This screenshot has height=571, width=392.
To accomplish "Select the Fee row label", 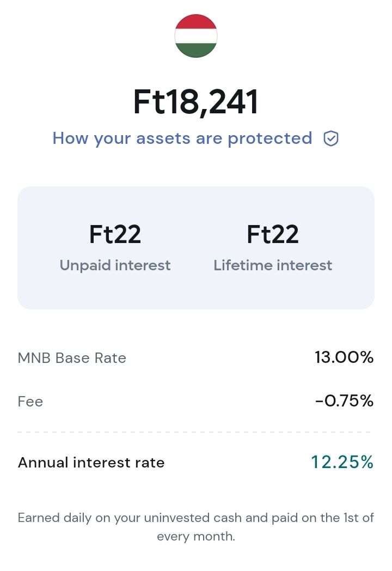I will (x=30, y=402).
